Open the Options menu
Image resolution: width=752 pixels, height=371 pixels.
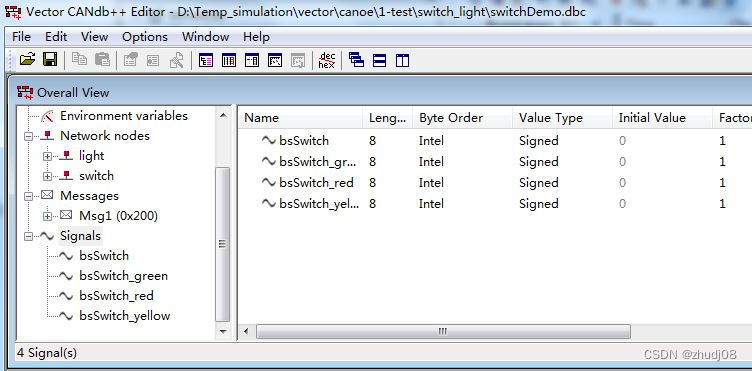(145, 37)
